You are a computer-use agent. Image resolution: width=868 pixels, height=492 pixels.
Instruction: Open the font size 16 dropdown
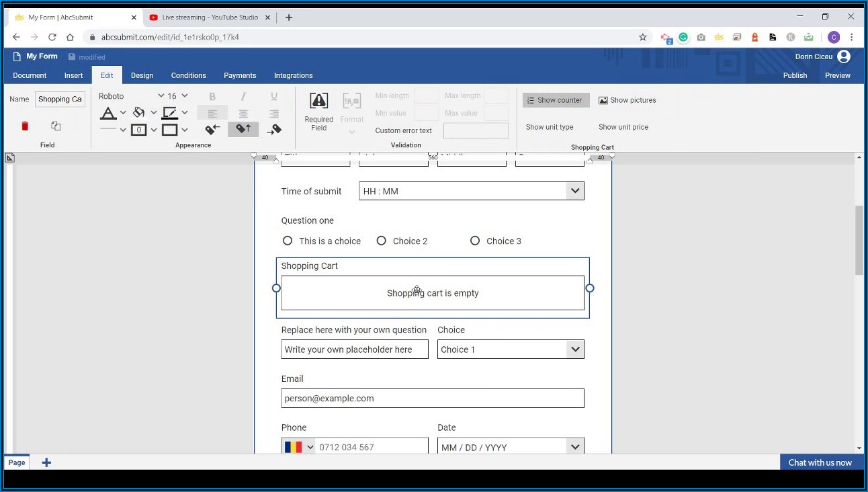coord(185,96)
